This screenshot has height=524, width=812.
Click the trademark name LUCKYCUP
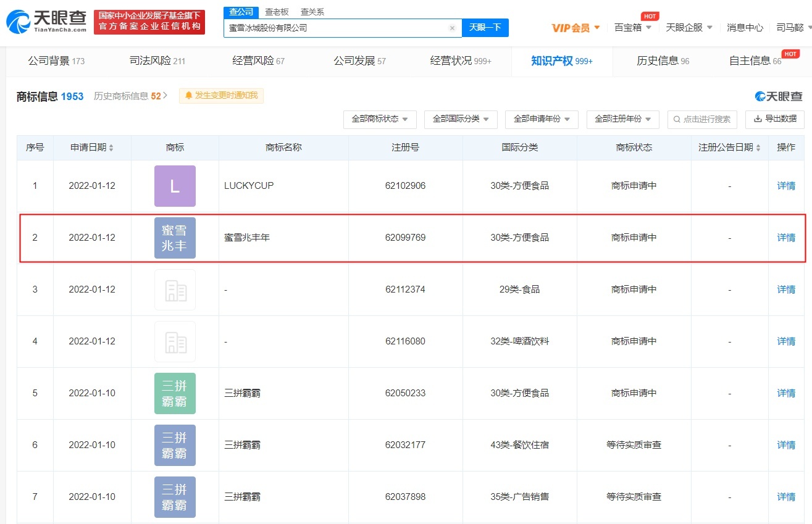click(249, 186)
